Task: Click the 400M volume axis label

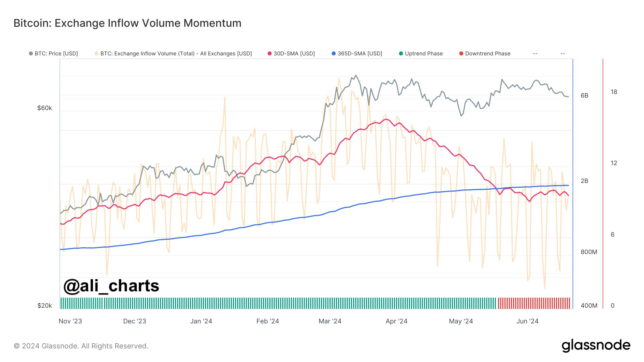Action: tap(589, 306)
